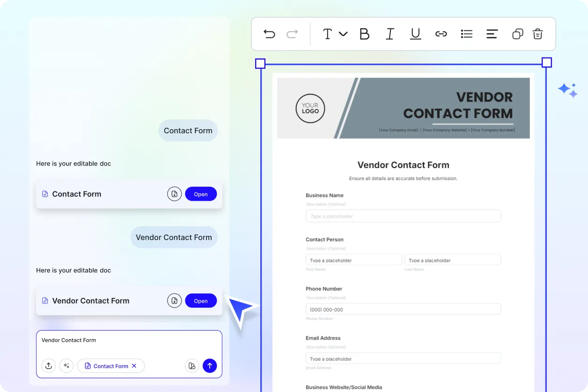
Task: Click the top-right selection handle of document
Action: tap(546, 63)
